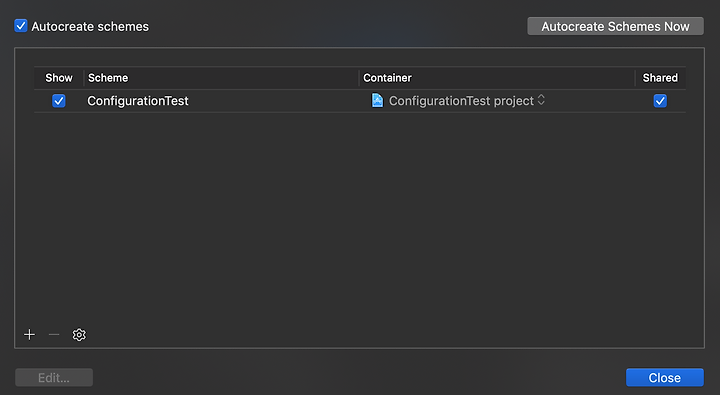Toggle the Shared checkbox for ConfigurationTest
The width and height of the screenshot is (720, 395).
(660, 101)
